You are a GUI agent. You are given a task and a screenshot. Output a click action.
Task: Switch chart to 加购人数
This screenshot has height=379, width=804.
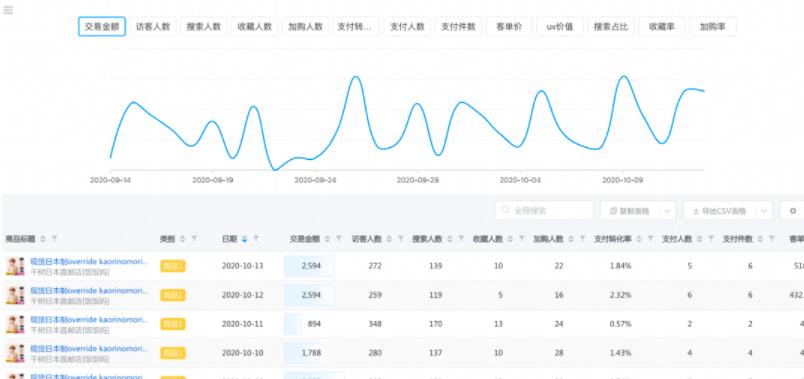306,27
